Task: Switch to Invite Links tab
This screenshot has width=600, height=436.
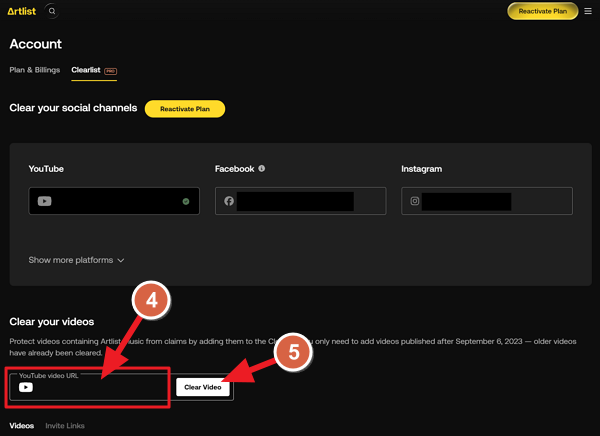Action: [x=65, y=426]
